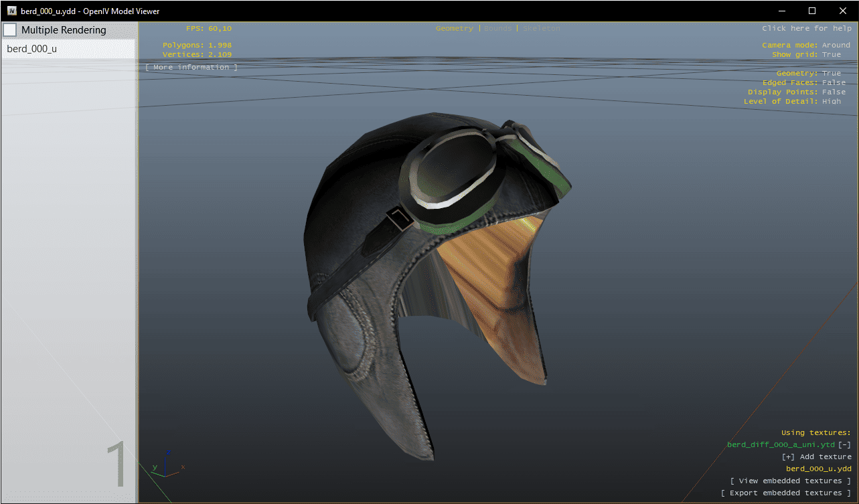Change the Camera mode: Around setting
The width and height of the screenshot is (859, 504).
click(805, 46)
